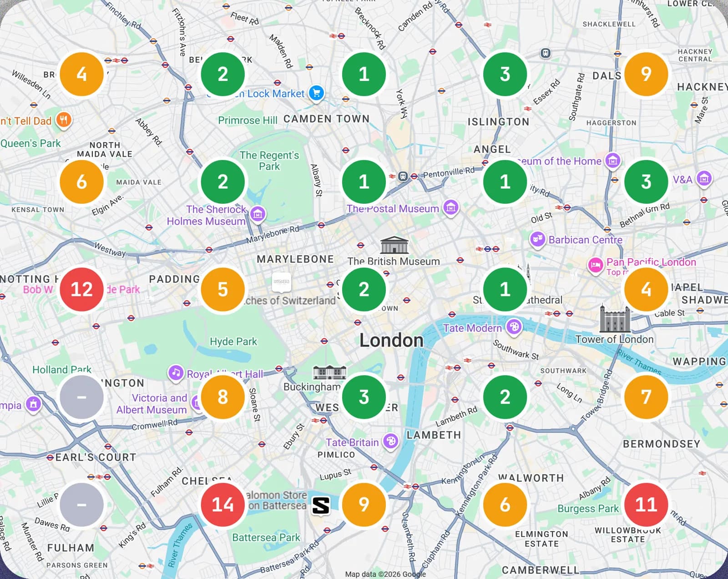Viewport: 728px width, 579px height.
Task: Select the Royal Albert Hall music pin
Action: point(176,373)
